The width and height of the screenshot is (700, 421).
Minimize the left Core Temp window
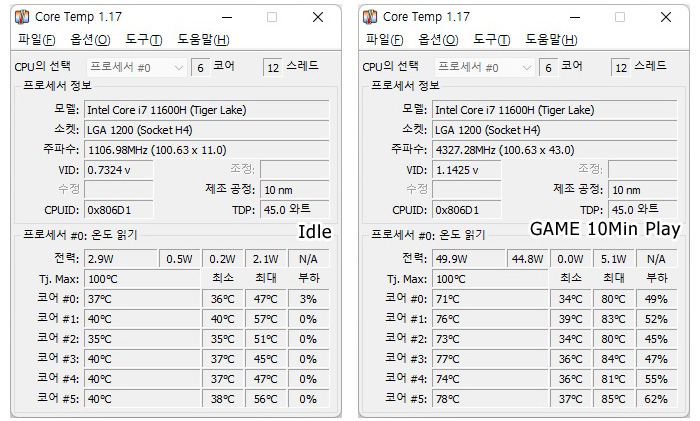click(226, 17)
